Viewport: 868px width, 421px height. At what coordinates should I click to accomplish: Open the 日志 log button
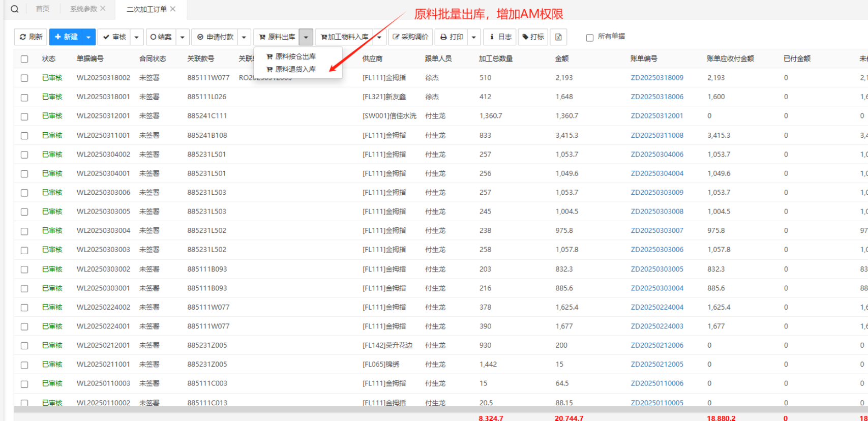point(500,37)
